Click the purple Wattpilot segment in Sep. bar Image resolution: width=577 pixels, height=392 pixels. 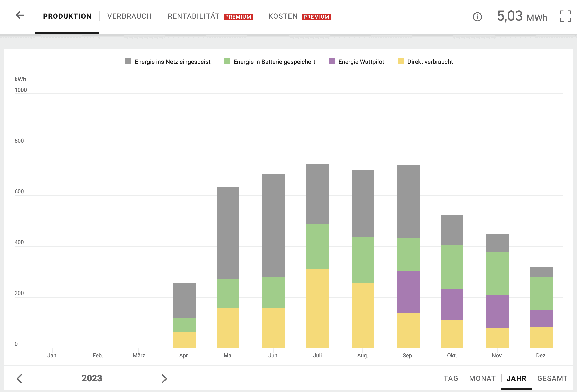(408, 291)
